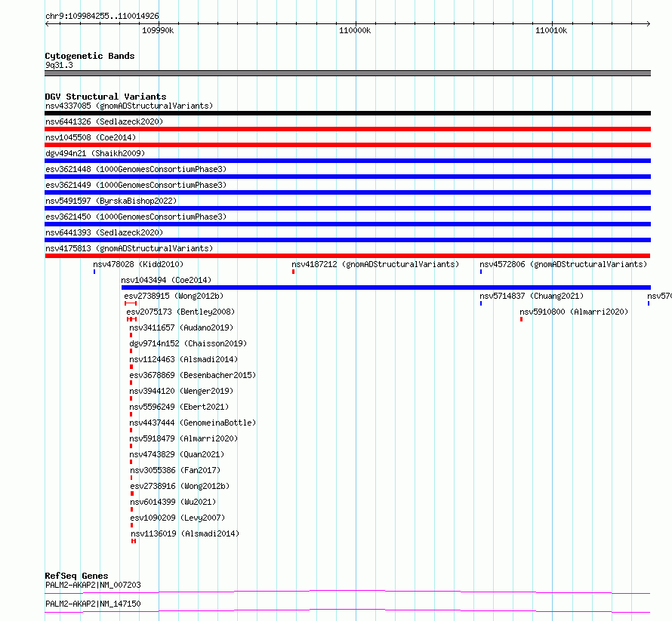This screenshot has width=672, height=621.
Task: Open esv3621448 1000GenomesConsortiumPhase3 variant
Action: pyautogui.click(x=136, y=169)
